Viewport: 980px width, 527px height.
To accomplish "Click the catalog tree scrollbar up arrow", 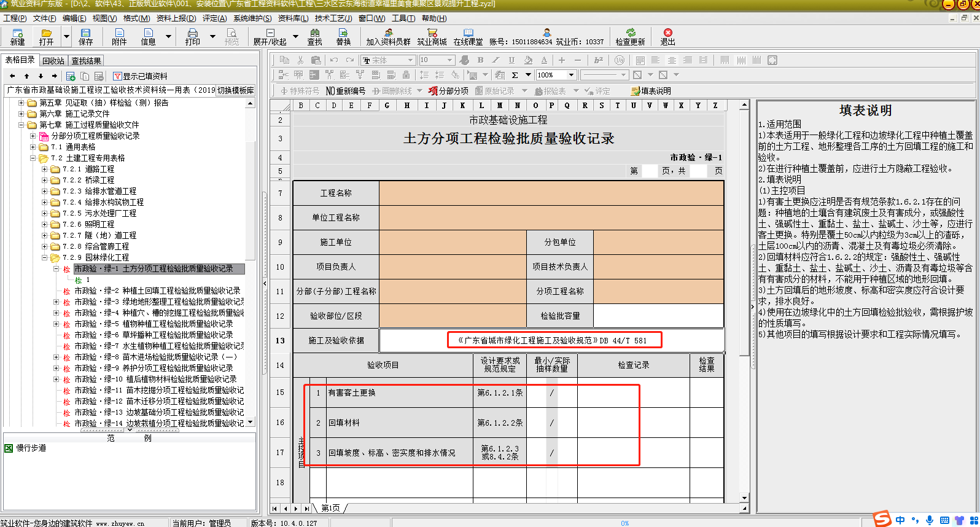I will 250,103.
